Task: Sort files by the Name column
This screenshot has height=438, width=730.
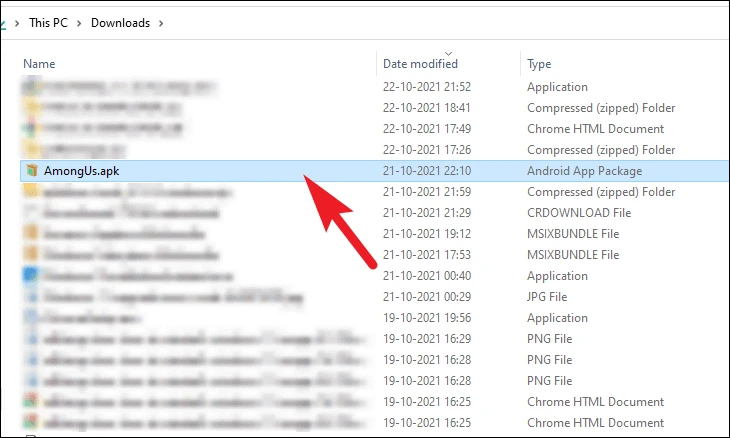Action: click(39, 64)
